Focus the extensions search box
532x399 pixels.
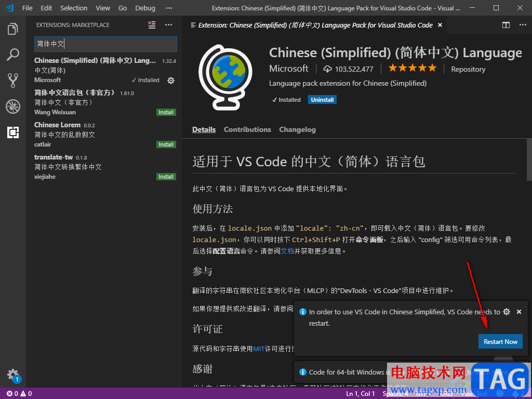[105, 44]
